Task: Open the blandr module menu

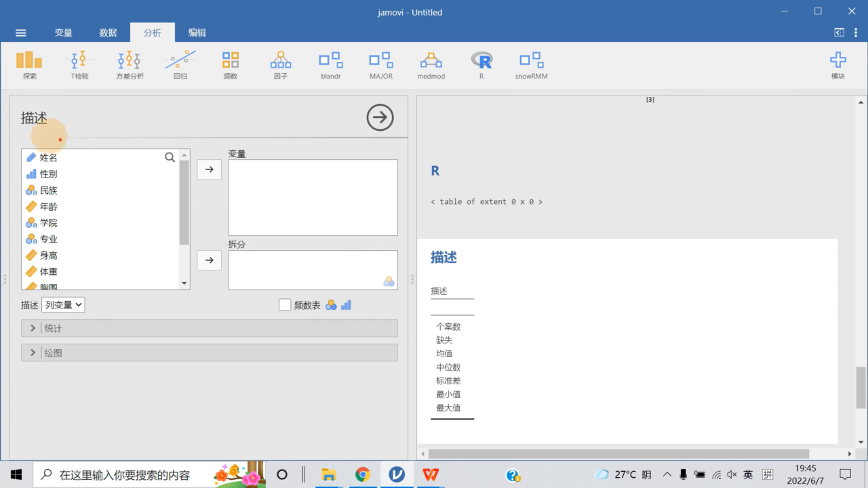Action: click(x=331, y=65)
